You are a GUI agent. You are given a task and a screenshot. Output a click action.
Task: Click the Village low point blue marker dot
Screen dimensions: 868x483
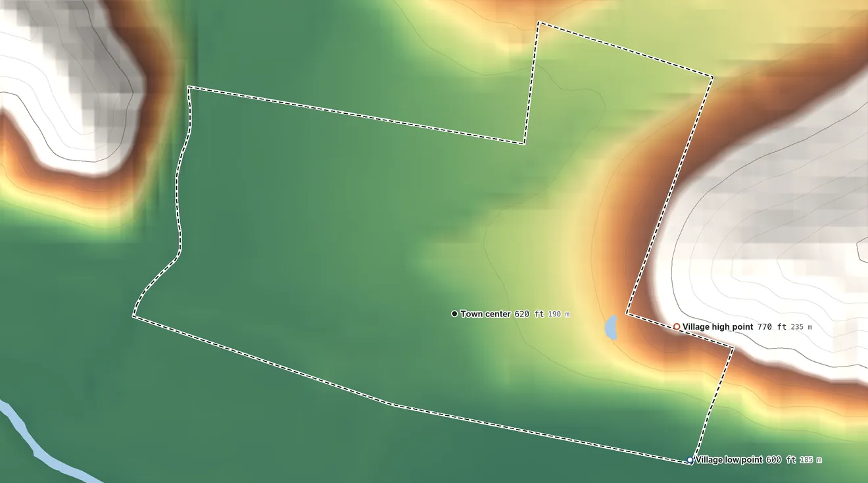(690, 460)
